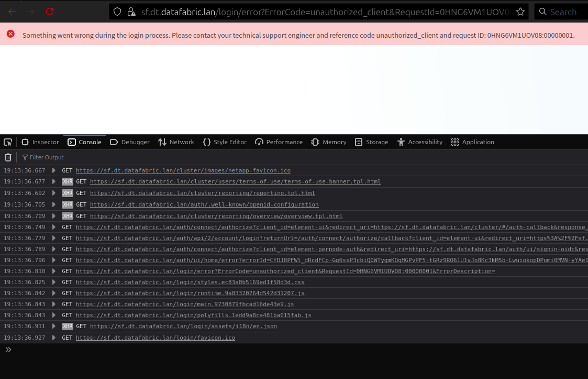This screenshot has height=379, width=588.
Task: Open the Debugger tab
Action: click(130, 142)
